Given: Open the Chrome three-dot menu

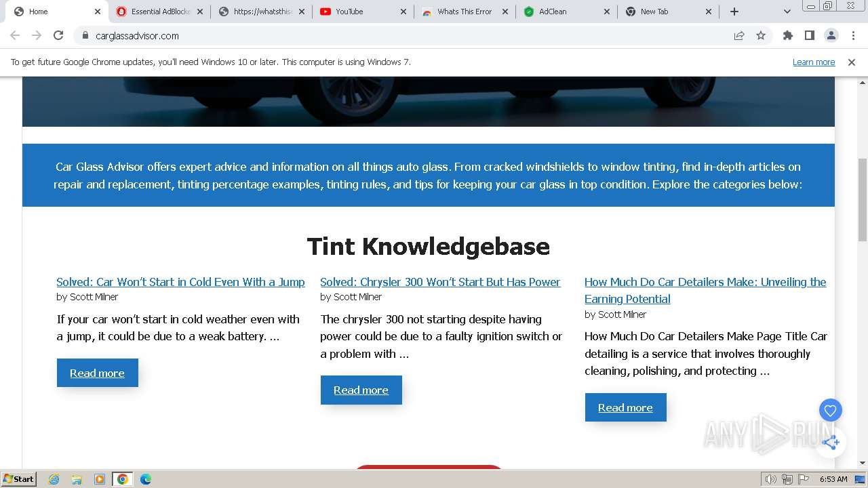Looking at the screenshot, I should 852,35.
